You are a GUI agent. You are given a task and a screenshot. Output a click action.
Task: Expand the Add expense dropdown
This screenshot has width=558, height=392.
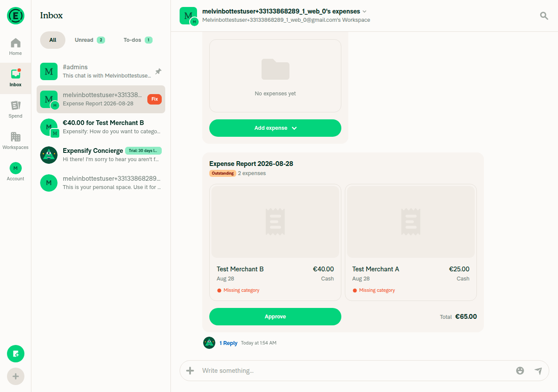[x=275, y=128]
